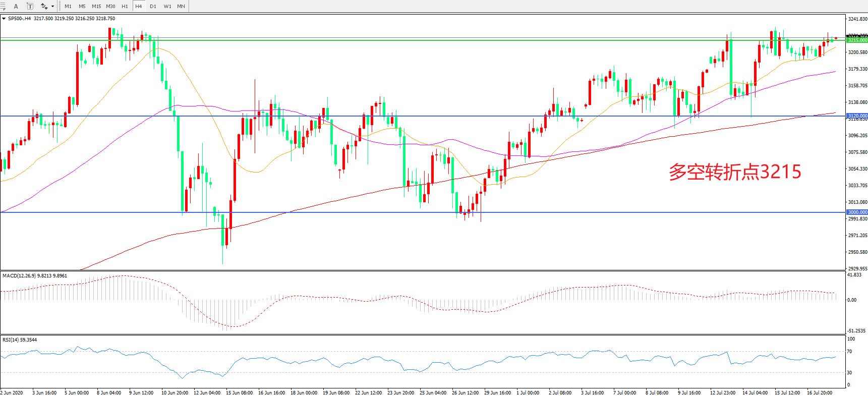Click the blue 3000.000 price level label
This screenshot has height=396, width=868.
[x=857, y=212]
